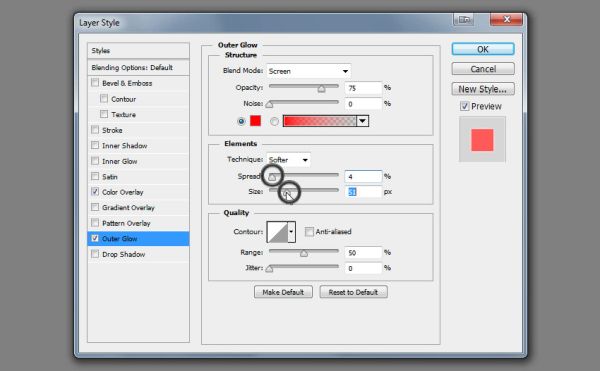
Task: Click the Make Default button
Action: 283,292
